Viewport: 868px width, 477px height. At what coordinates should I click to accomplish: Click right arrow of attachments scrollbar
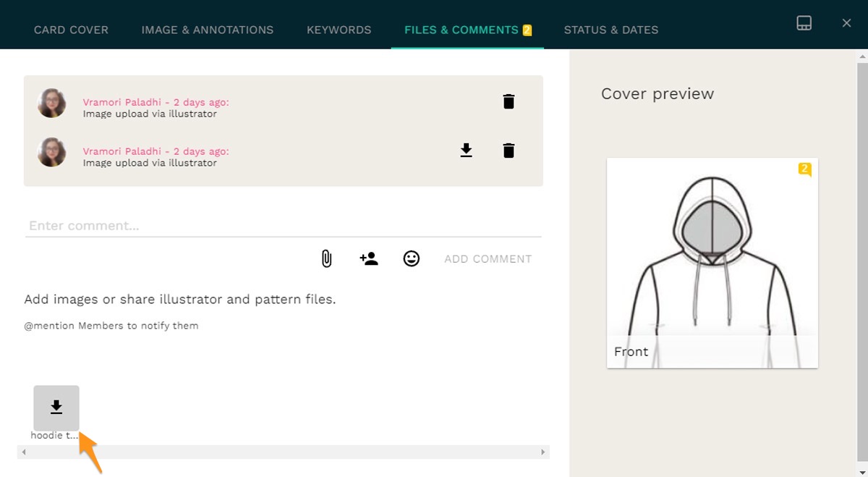[x=543, y=452]
